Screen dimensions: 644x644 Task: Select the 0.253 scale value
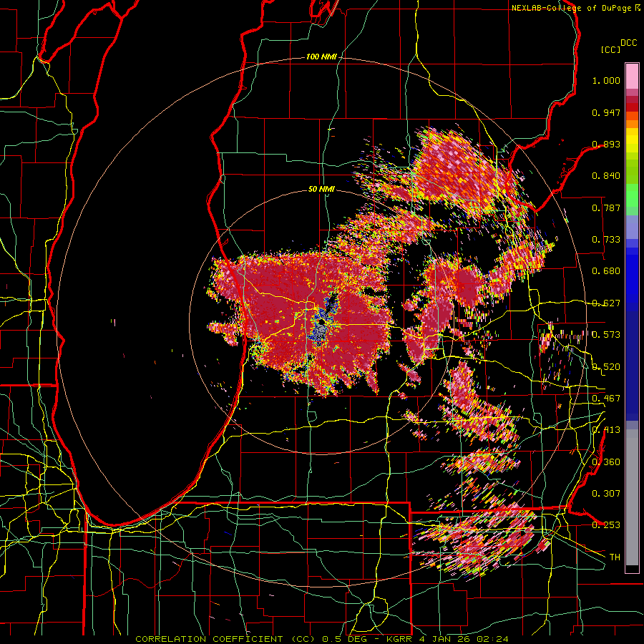(x=606, y=525)
